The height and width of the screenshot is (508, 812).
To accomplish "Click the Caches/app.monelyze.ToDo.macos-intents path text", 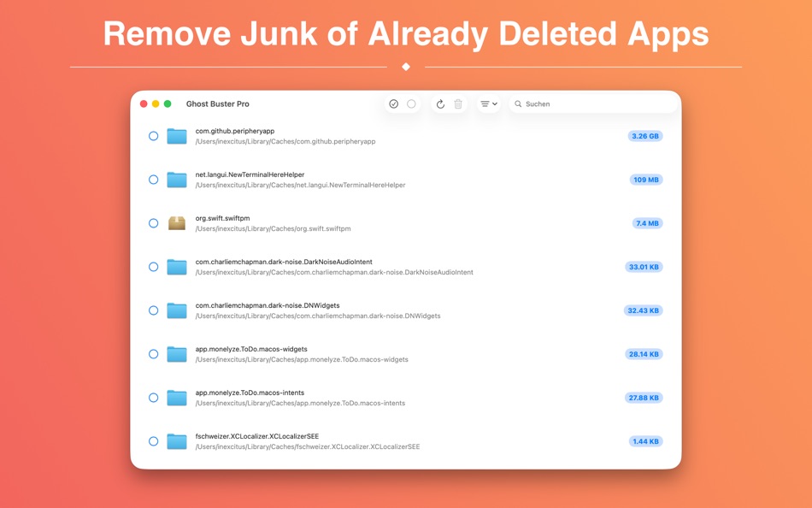I will [300, 404].
